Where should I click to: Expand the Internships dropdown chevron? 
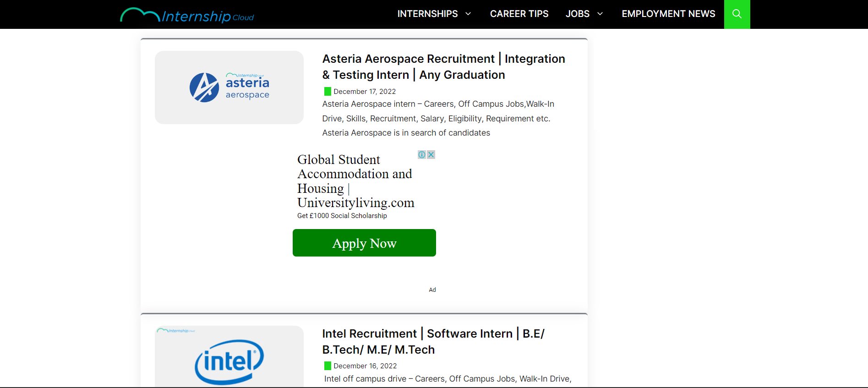point(468,14)
